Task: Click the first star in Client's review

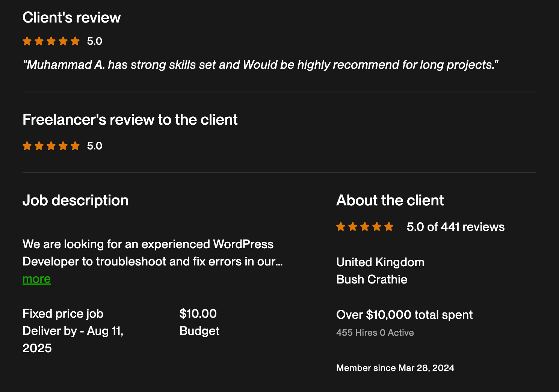Action: point(27,41)
